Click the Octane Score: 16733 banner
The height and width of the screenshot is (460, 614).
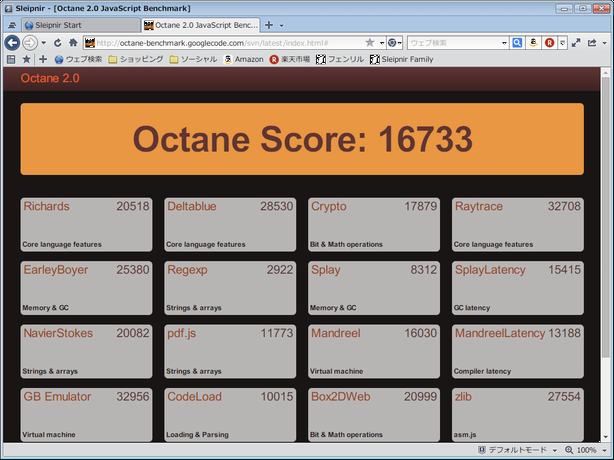pyautogui.click(x=302, y=139)
